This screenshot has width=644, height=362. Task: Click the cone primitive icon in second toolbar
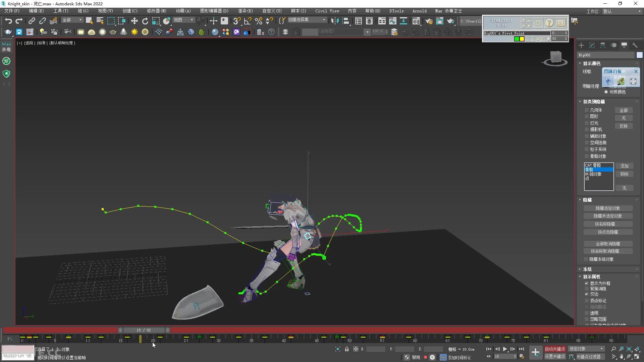tap(124, 32)
